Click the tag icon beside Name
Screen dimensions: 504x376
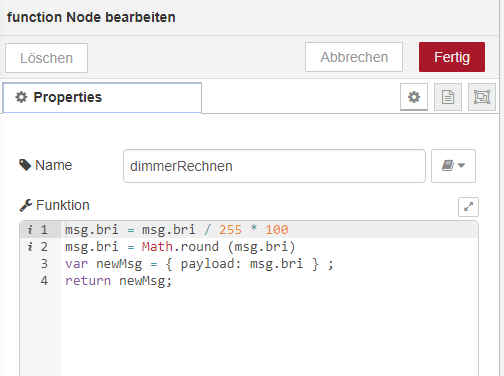(25, 165)
